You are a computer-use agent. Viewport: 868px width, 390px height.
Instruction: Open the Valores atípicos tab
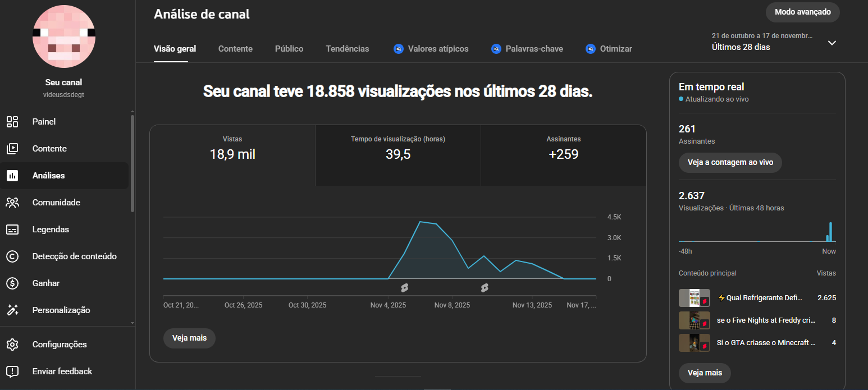[x=438, y=49]
